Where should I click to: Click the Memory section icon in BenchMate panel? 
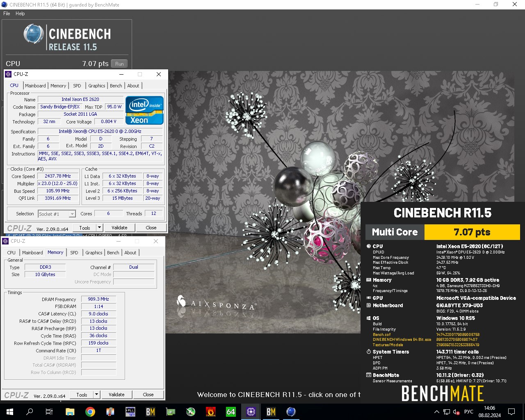tap(369, 280)
